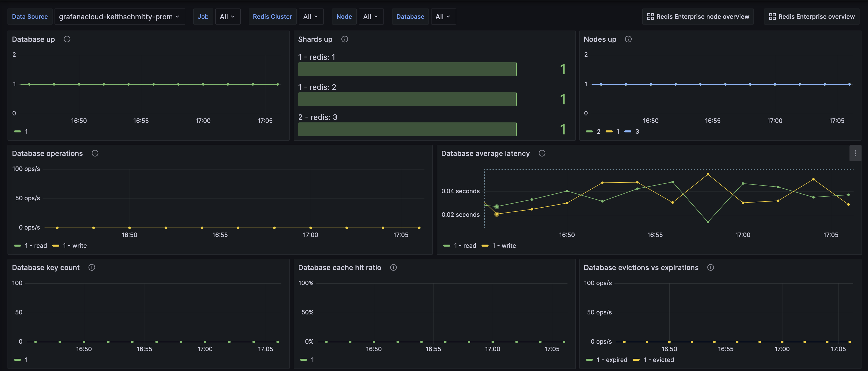Click info icon beside Database cache hit ratio

tap(393, 267)
